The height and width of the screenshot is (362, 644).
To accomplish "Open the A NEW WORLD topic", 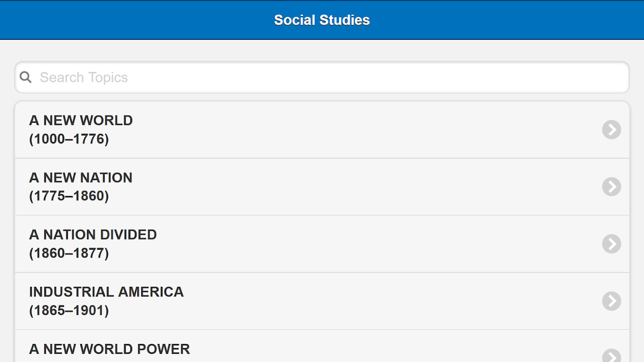I will coord(81,120).
